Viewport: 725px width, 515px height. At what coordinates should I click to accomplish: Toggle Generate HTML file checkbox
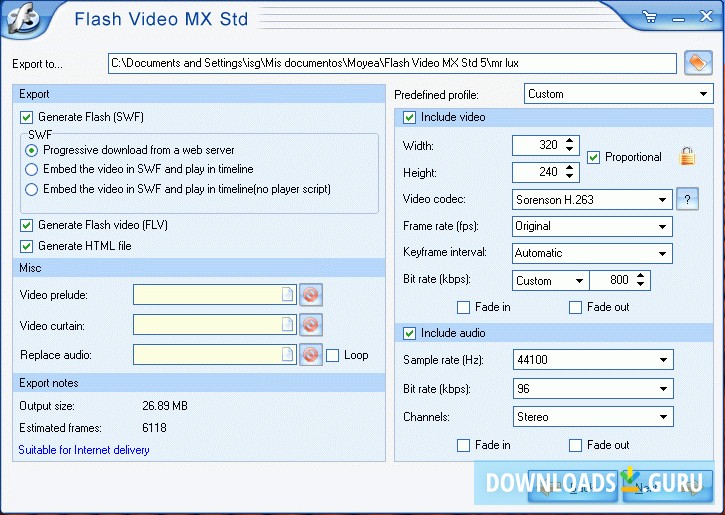tap(26, 246)
